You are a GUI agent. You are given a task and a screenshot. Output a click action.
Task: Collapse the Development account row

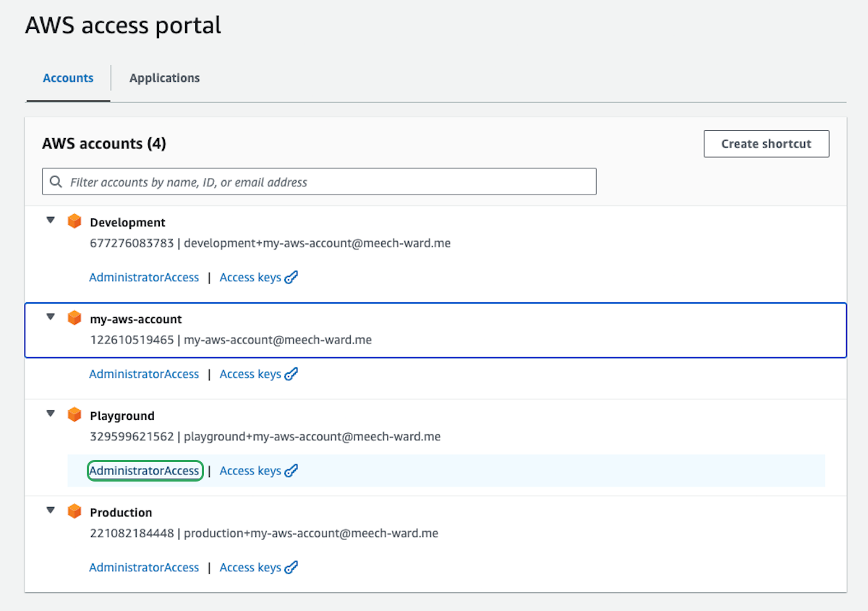point(51,221)
